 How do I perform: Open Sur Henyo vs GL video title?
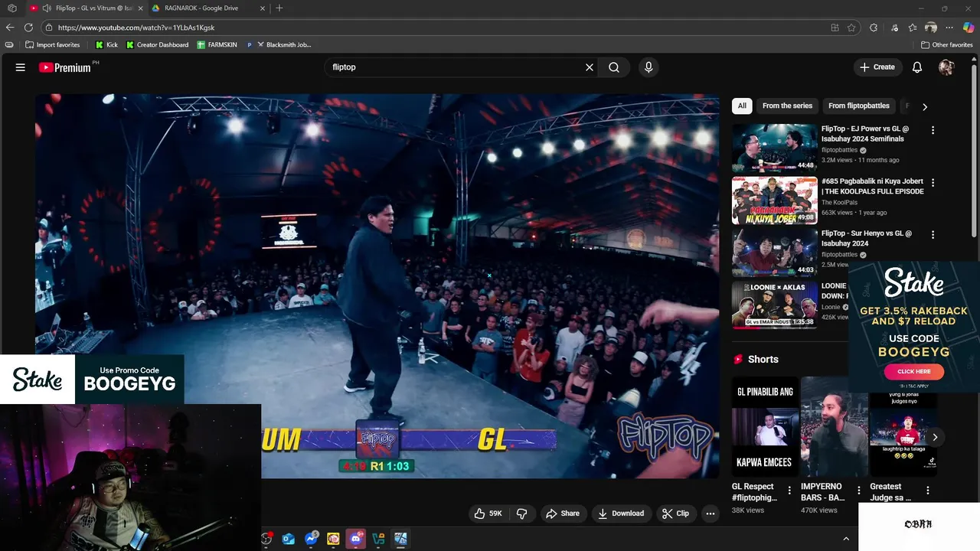point(867,238)
